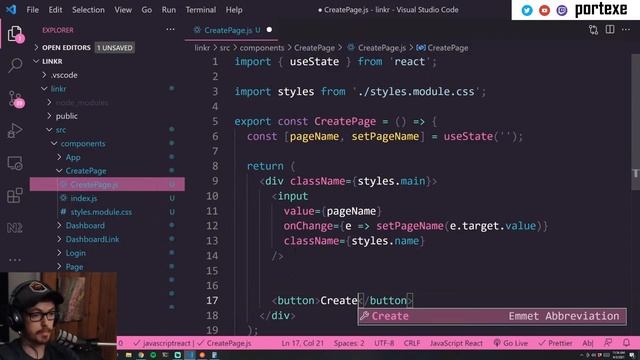
Task: Open the File menu
Action: coord(32,9)
